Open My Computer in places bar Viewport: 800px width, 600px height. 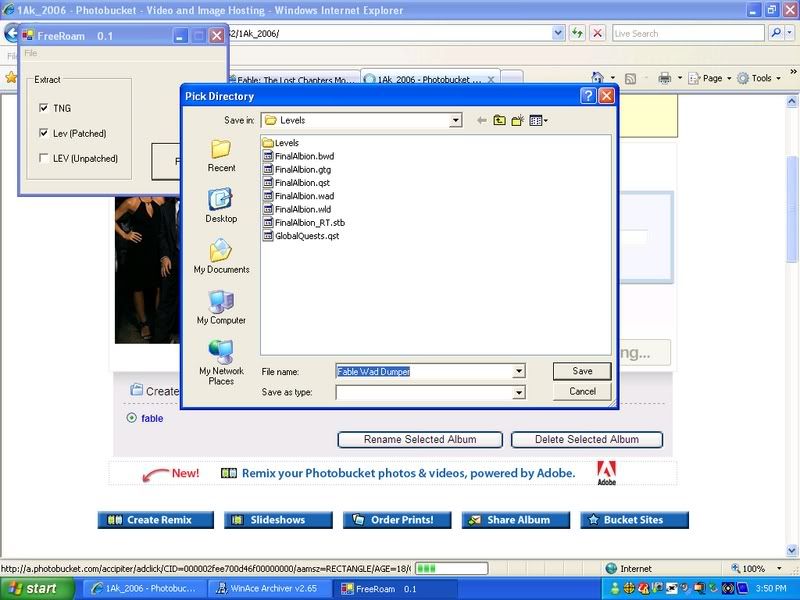[221, 308]
